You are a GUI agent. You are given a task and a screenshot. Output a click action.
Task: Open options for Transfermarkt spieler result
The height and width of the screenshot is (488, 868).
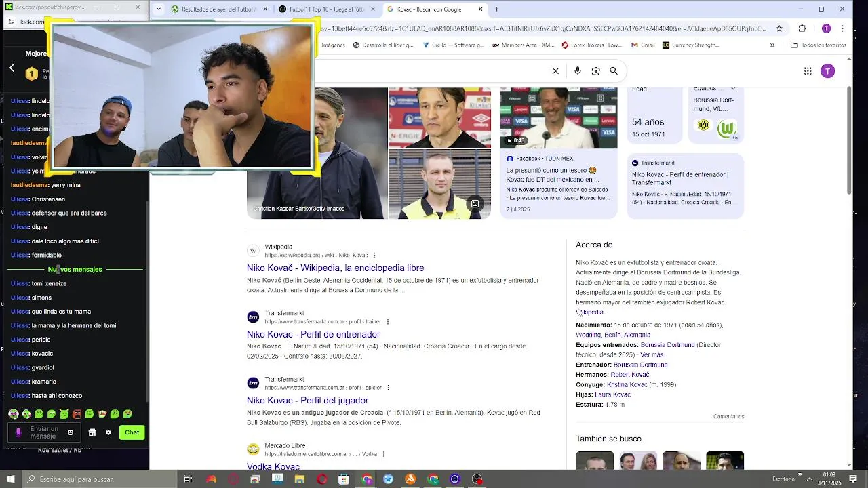click(x=388, y=388)
